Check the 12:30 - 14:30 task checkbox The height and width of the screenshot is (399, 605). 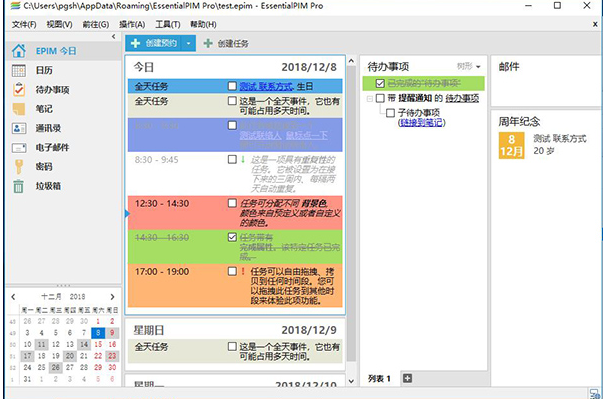(x=232, y=203)
